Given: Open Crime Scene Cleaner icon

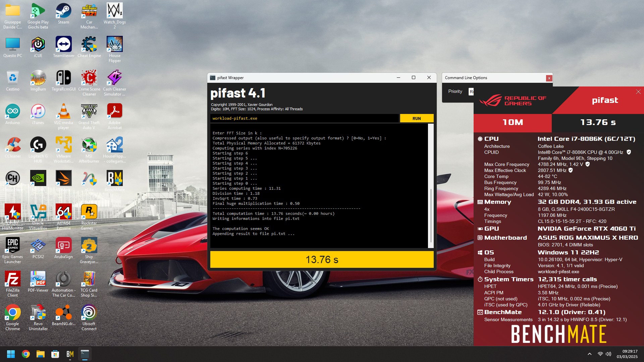Looking at the screenshot, I should [x=89, y=83].
